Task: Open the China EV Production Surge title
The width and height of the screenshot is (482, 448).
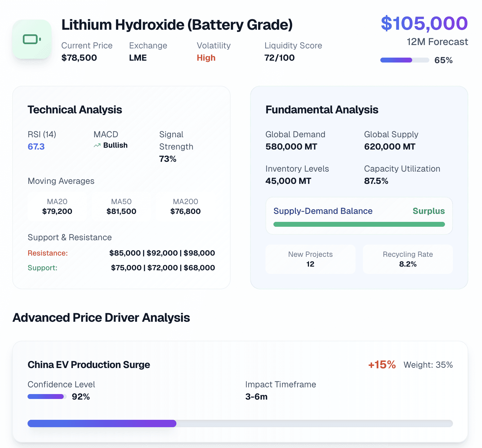Action: [89, 365]
